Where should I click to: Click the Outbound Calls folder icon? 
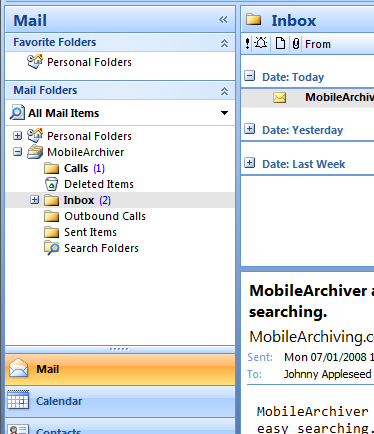tap(52, 216)
